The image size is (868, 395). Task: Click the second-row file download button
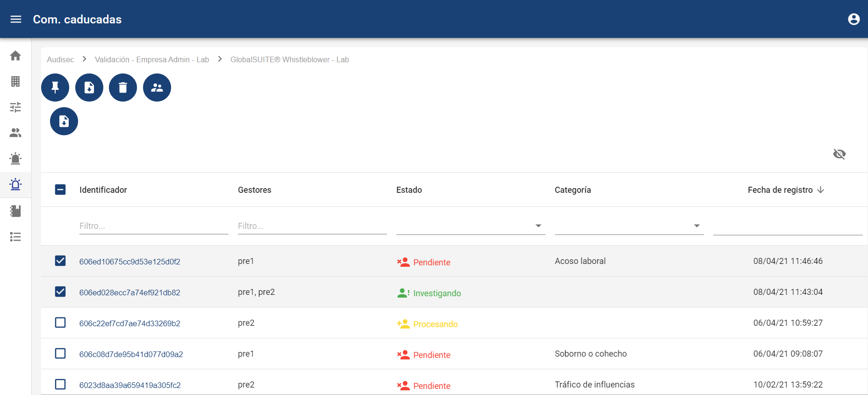coord(64,121)
